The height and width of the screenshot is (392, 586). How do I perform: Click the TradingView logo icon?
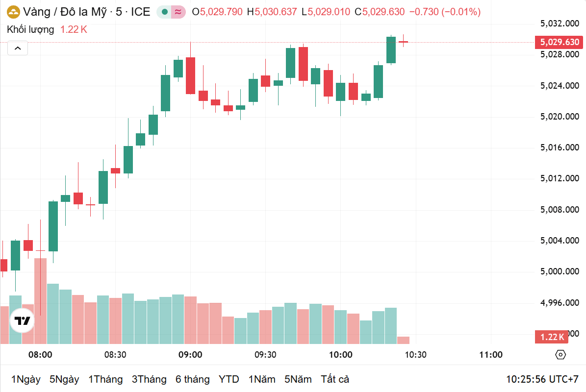tap(22, 320)
